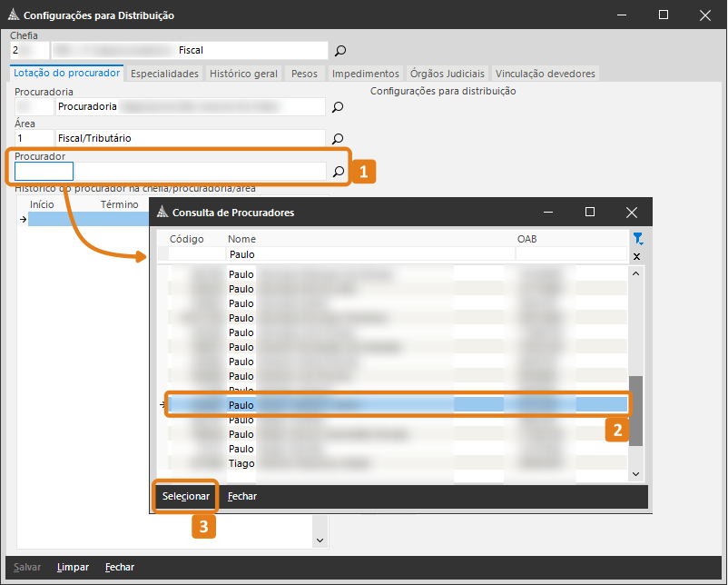Clear the filter with the small x icon
The height and width of the screenshot is (585, 728).
pos(636,257)
